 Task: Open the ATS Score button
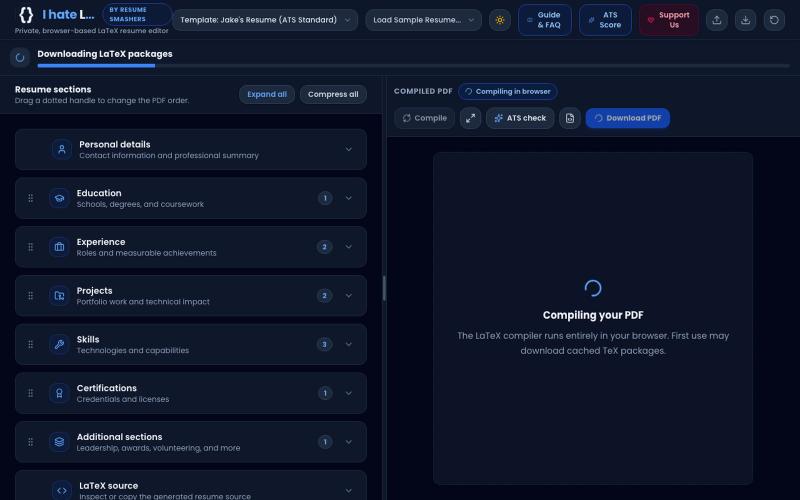[x=605, y=20]
